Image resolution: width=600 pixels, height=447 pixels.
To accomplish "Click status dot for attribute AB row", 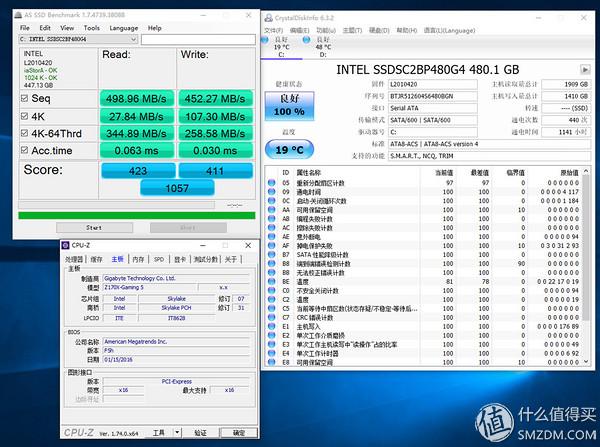I will [x=272, y=219].
